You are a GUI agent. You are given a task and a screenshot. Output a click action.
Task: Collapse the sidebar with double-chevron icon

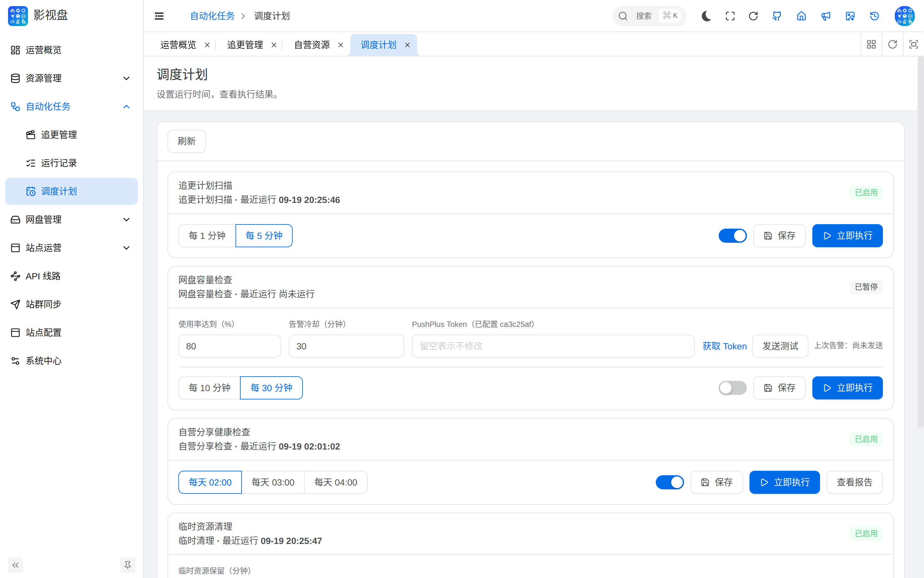(x=15, y=565)
